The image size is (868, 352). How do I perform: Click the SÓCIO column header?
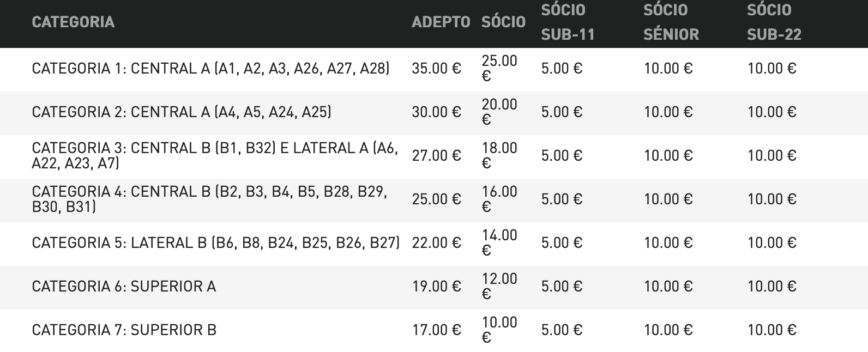tap(503, 22)
